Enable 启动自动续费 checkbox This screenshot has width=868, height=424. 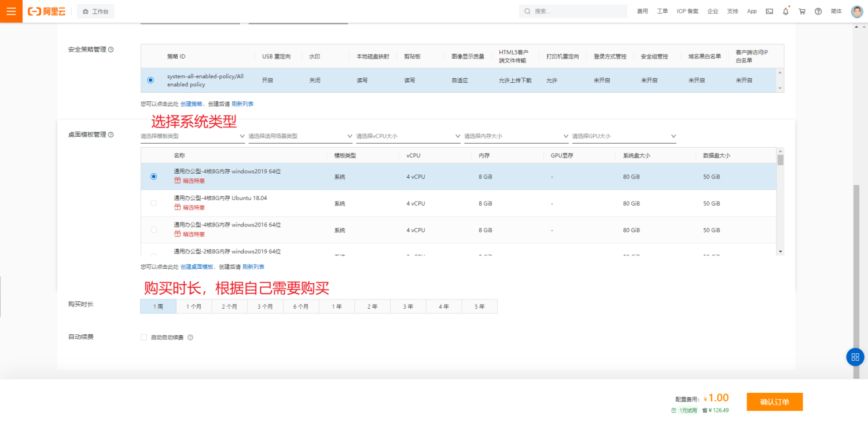[x=144, y=337]
